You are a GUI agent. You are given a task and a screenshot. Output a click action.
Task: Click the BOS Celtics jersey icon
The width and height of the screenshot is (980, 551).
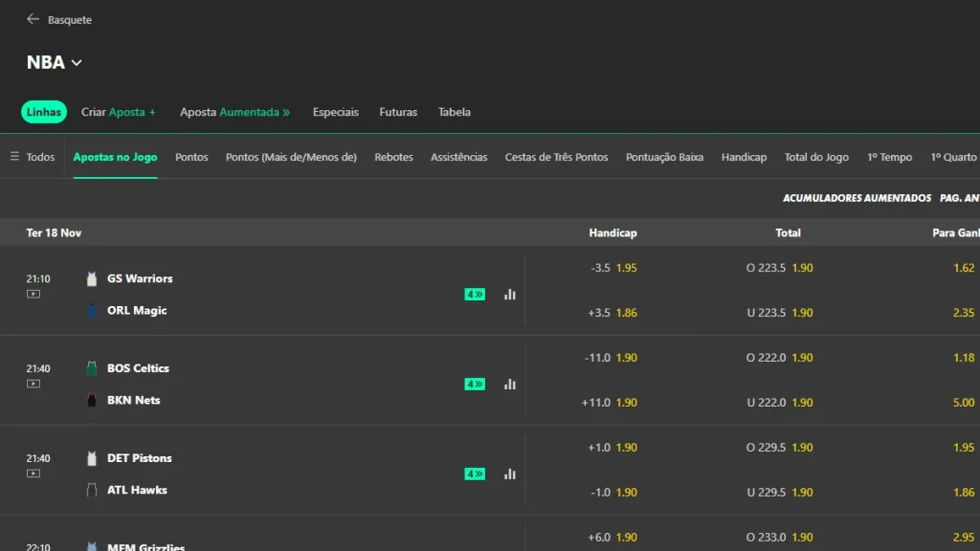coord(91,367)
